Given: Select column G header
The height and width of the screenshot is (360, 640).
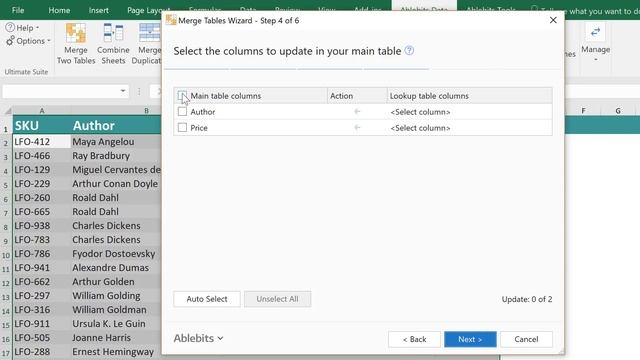Looking at the screenshot, I should pos(618,111).
